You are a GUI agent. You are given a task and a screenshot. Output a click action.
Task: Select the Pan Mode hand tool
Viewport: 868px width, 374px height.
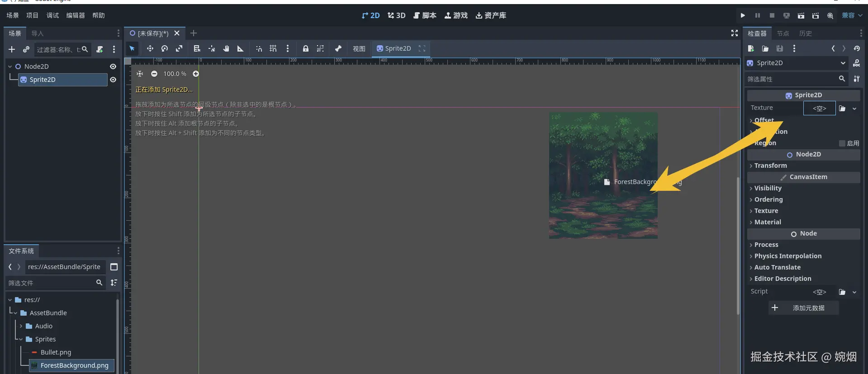[226, 48]
